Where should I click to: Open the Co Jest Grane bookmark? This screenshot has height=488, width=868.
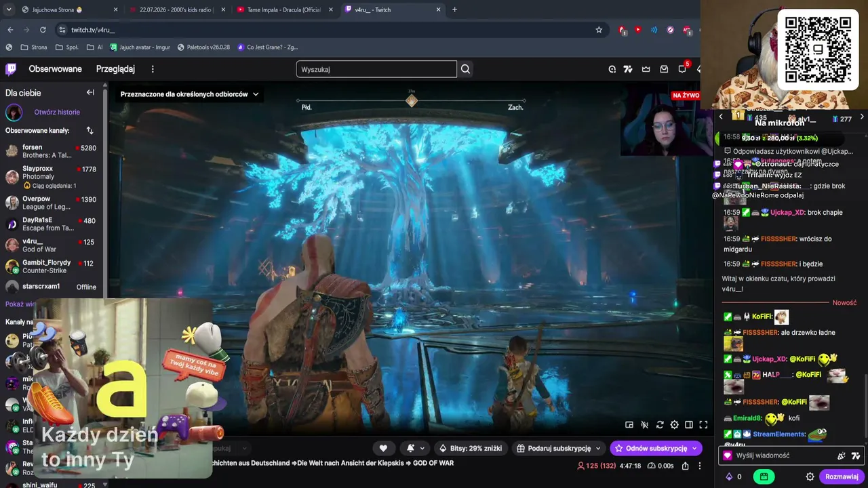point(267,47)
